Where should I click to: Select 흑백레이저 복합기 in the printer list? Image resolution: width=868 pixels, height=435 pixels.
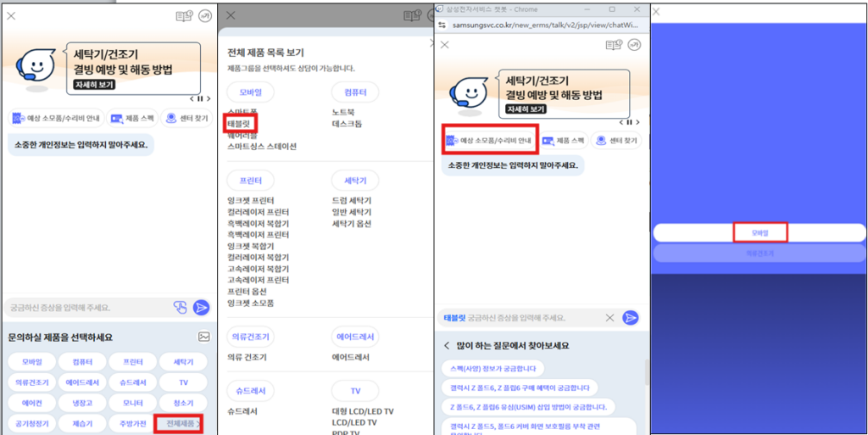[258, 224]
